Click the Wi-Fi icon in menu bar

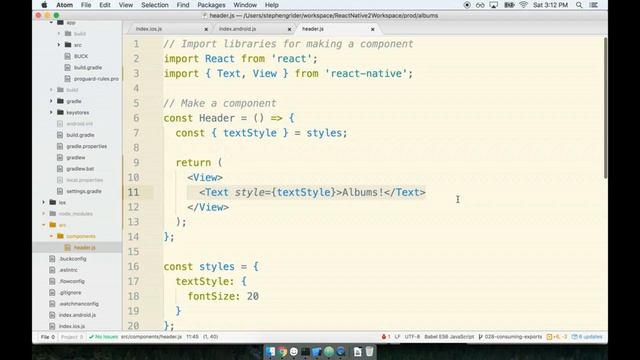523,5
